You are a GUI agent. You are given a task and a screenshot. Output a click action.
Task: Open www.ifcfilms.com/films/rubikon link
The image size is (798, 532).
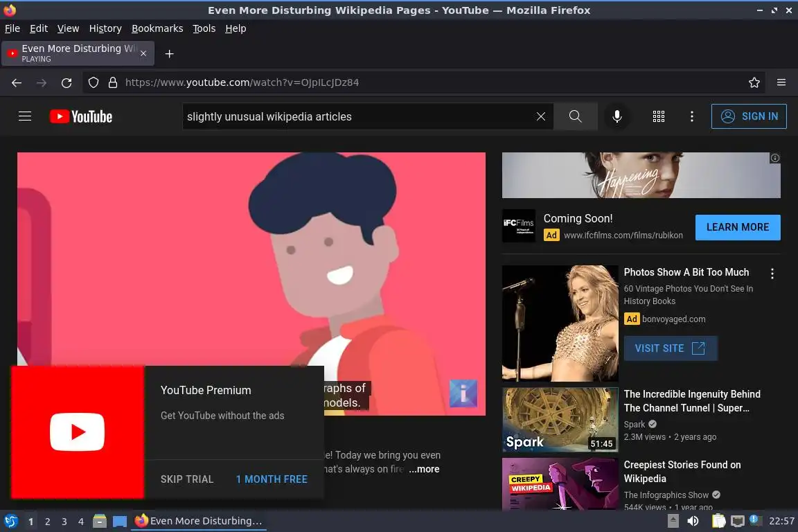[623, 236]
